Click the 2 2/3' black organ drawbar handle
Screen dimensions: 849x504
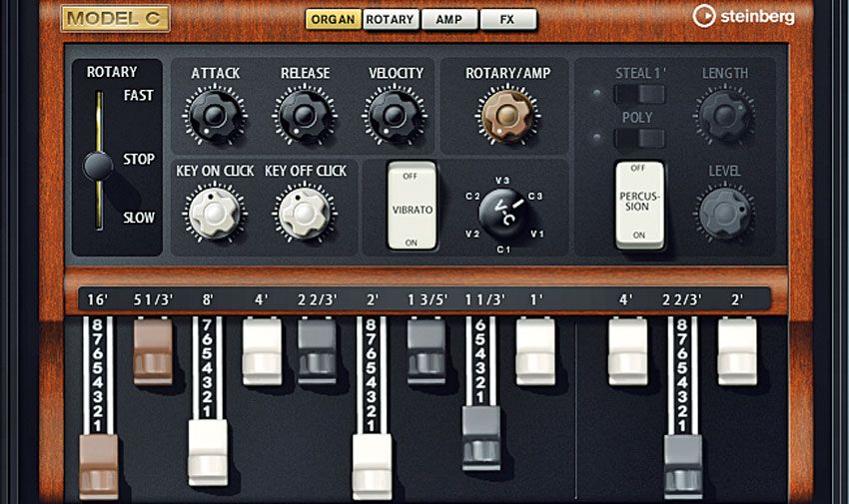pos(318,352)
